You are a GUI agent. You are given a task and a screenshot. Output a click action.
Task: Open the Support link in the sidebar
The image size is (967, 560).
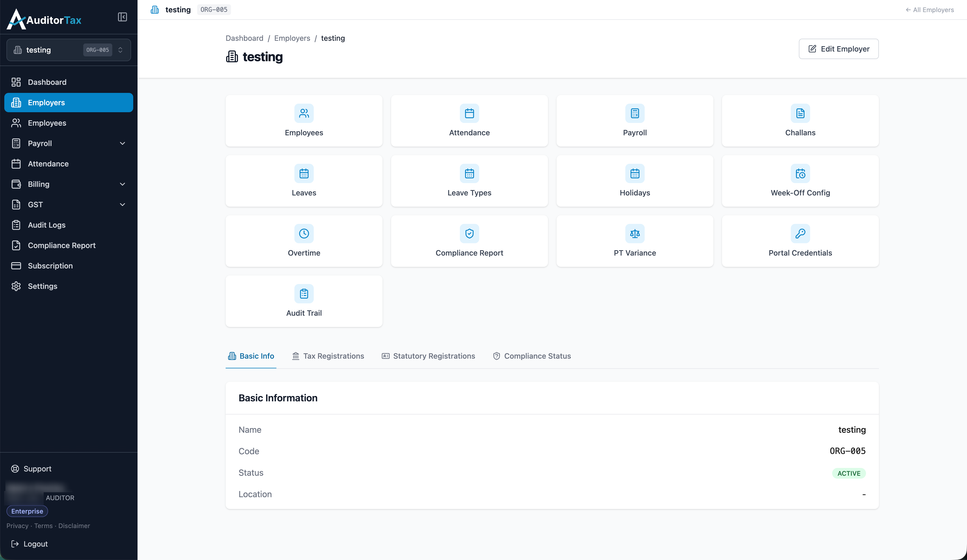point(31,469)
